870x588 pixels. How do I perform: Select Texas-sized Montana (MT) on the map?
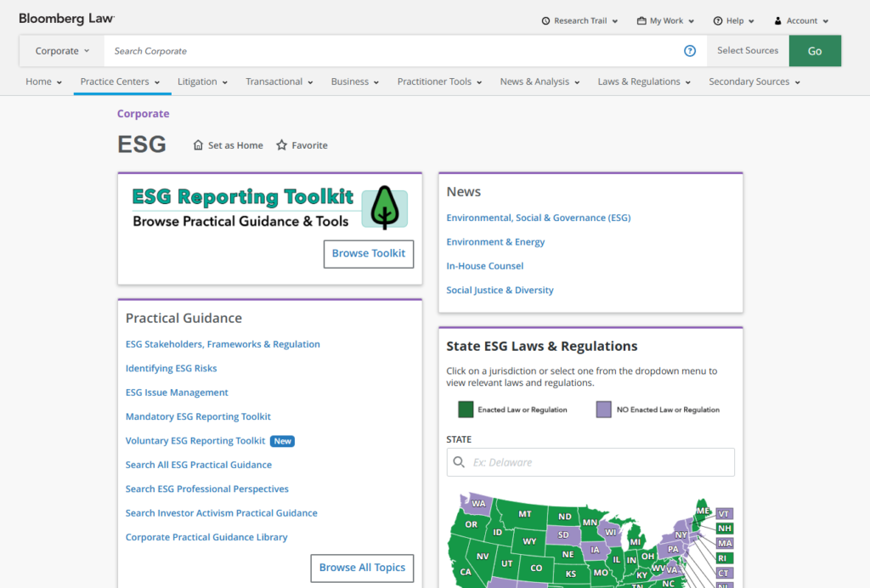point(524,514)
